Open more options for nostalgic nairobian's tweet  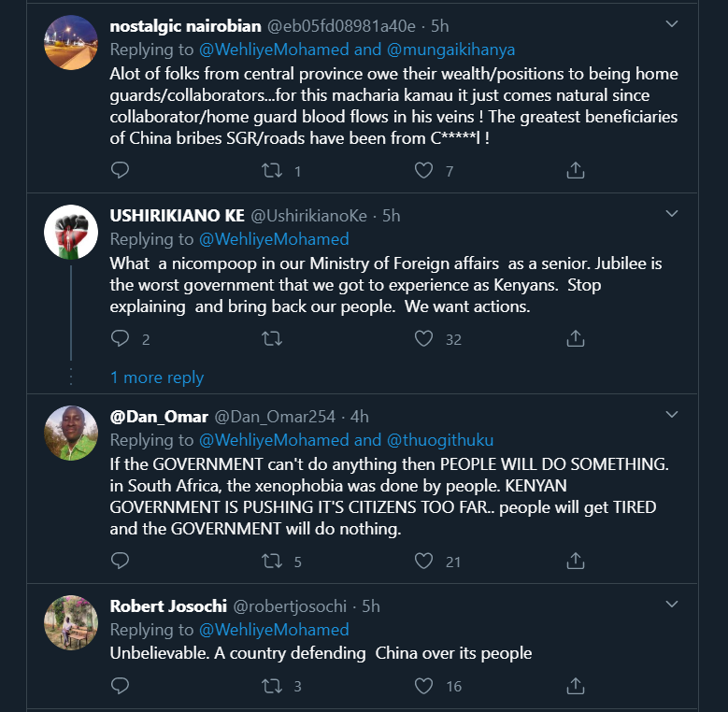671,24
